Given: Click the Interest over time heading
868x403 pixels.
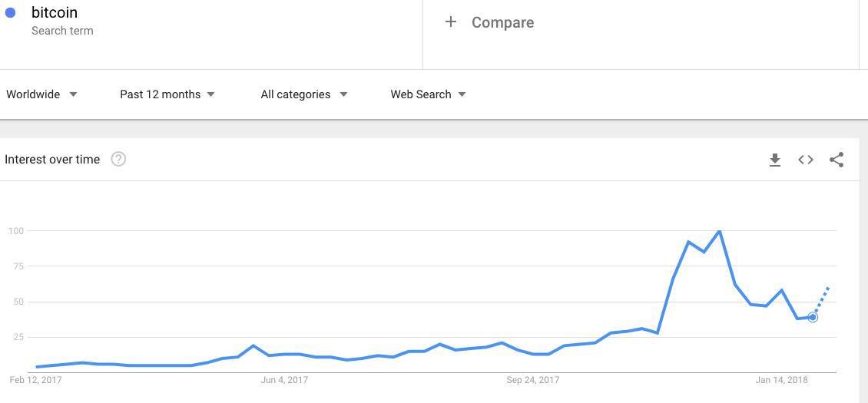Looking at the screenshot, I should pyautogui.click(x=52, y=160).
